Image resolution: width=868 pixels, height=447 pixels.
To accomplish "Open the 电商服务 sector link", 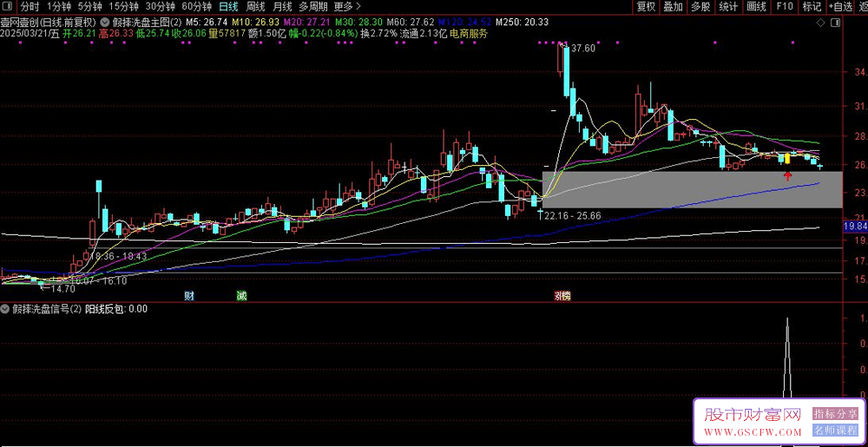I will (x=469, y=33).
